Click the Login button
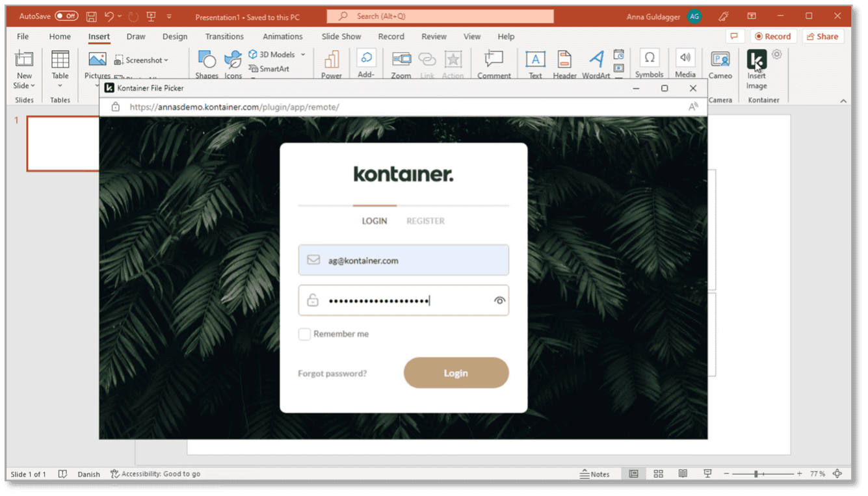 click(x=455, y=372)
